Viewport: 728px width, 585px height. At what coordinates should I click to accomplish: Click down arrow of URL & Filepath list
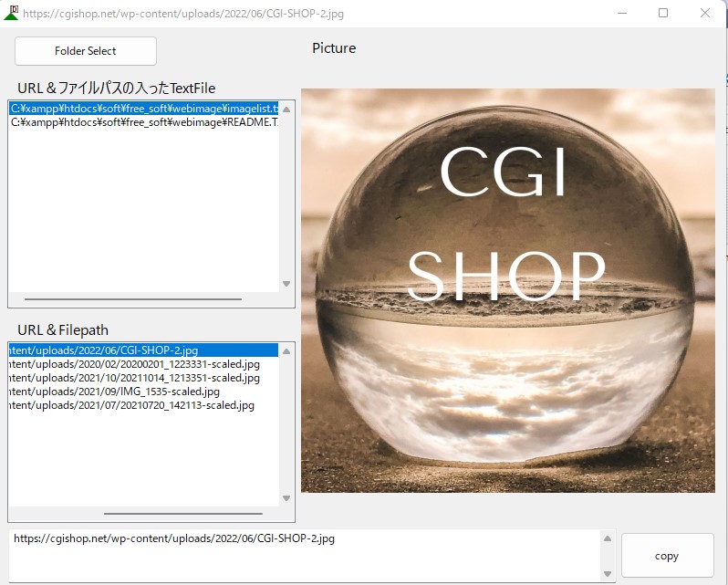click(286, 498)
